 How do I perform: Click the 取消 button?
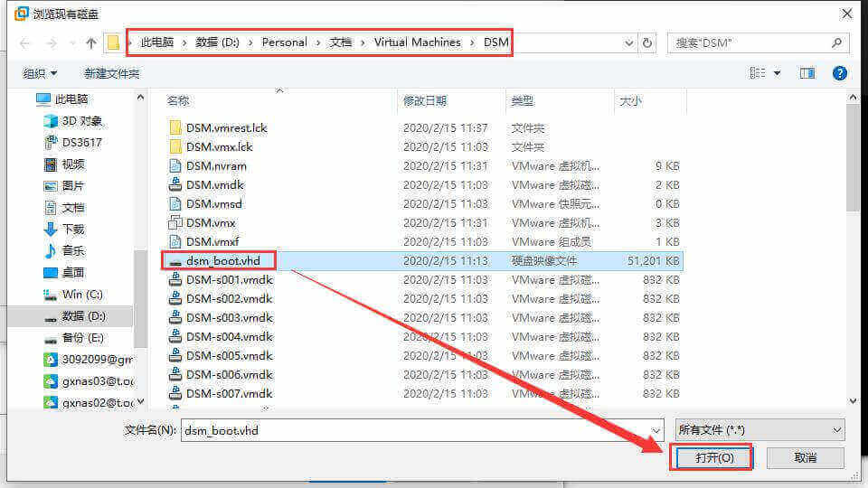(x=806, y=457)
